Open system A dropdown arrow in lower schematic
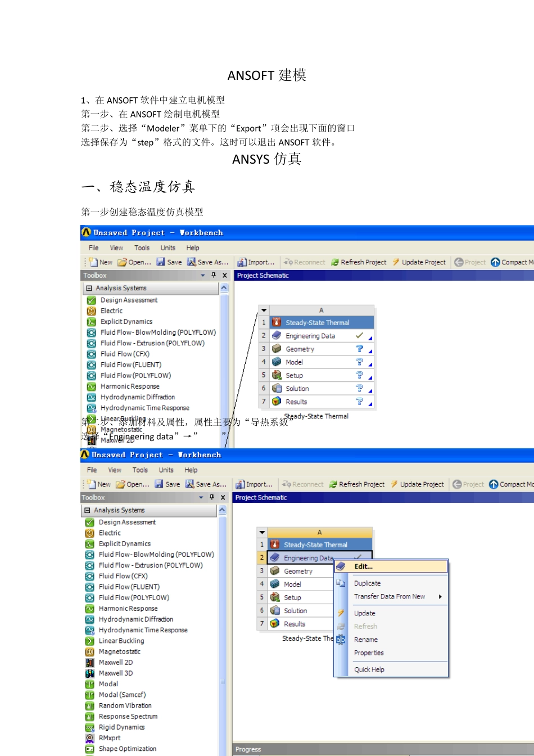Image resolution: width=534 pixels, height=756 pixels. (x=262, y=532)
